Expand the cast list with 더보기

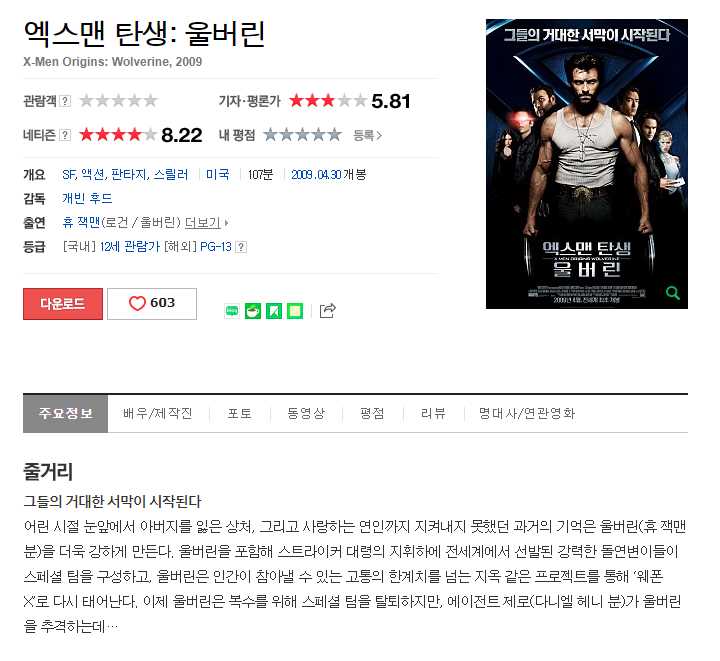pos(205,223)
